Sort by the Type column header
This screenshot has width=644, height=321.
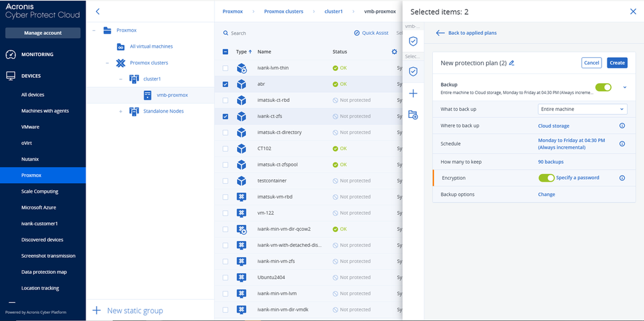point(244,52)
